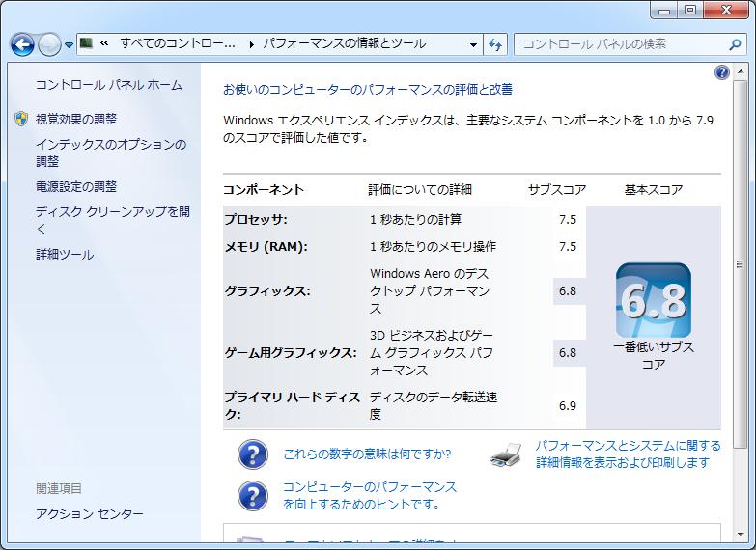The width and height of the screenshot is (756, 550).
Task: Open help with the blue question icon
Action: coord(722,72)
